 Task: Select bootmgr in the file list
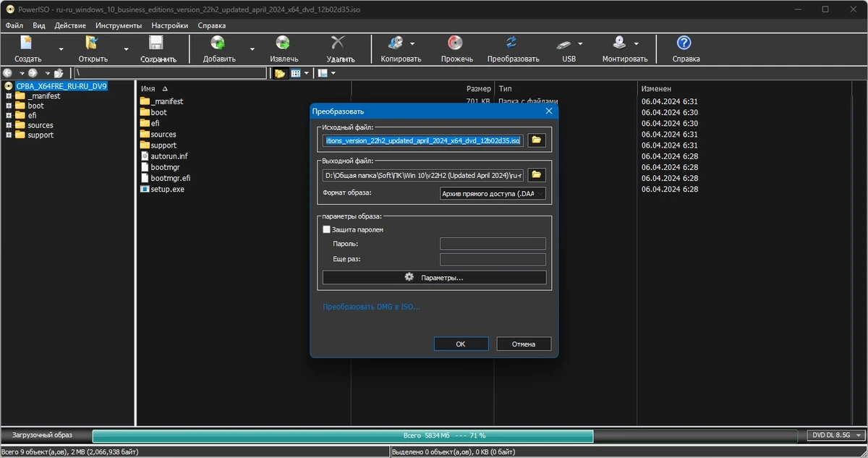[164, 167]
